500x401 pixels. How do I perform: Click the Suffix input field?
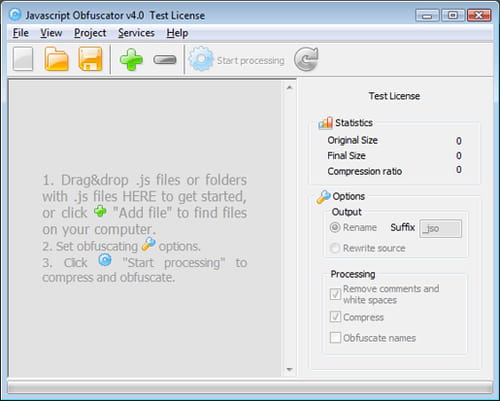pyautogui.click(x=440, y=229)
